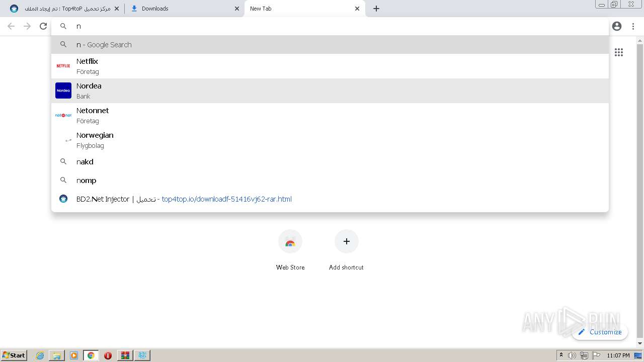Open the Windows Start menu
644x362 pixels.
click(x=14, y=355)
